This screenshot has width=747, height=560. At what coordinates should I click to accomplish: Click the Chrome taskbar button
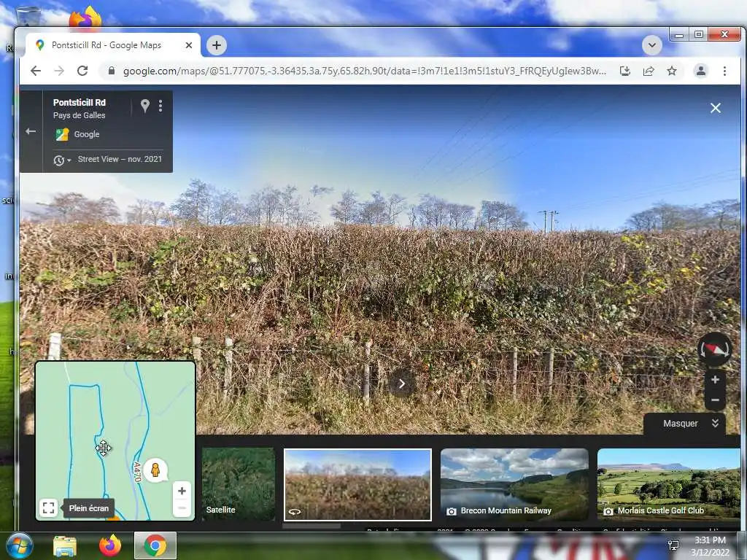click(155, 545)
